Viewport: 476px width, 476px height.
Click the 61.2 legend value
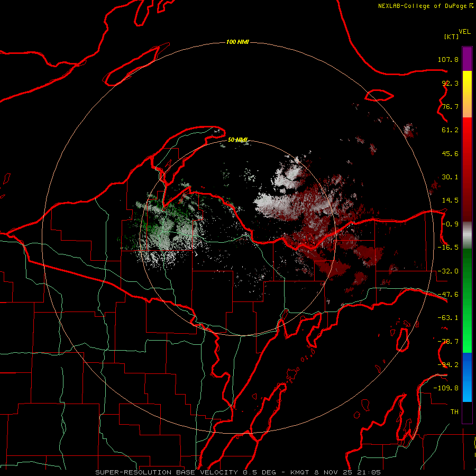pyautogui.click(x=450, y=130)
